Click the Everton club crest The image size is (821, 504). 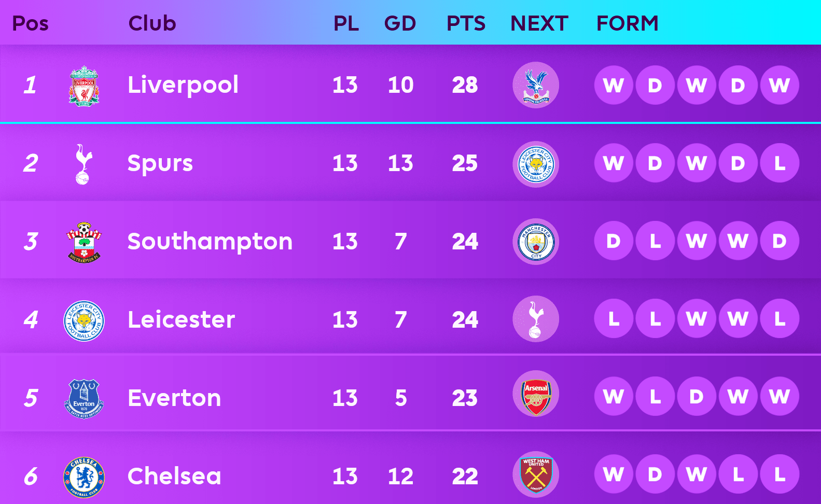[84, 399]
